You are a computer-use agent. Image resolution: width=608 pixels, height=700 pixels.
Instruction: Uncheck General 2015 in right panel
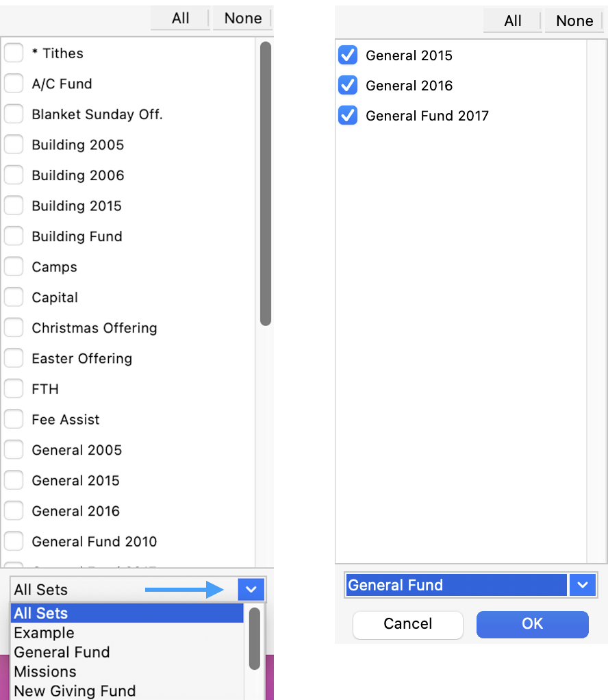[x=348, y=55]
